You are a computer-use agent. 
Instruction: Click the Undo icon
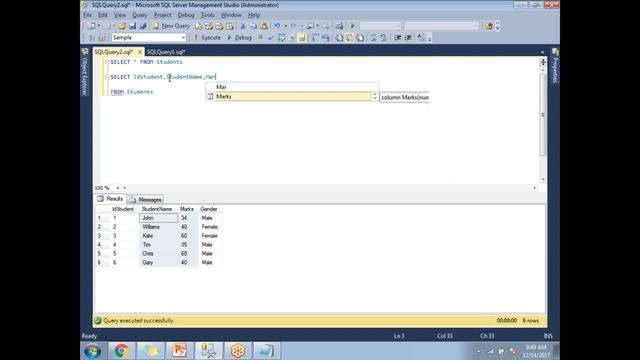tap(277, 26)
